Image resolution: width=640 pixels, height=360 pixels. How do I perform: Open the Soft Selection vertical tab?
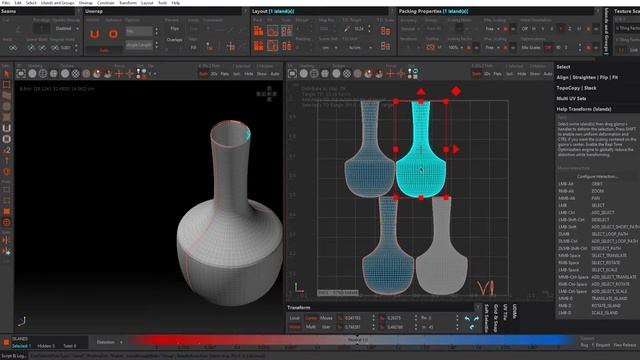point(487,318)
